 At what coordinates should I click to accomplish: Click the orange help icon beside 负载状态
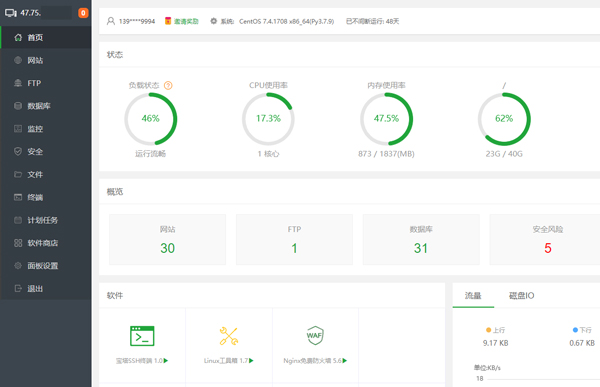168,85
